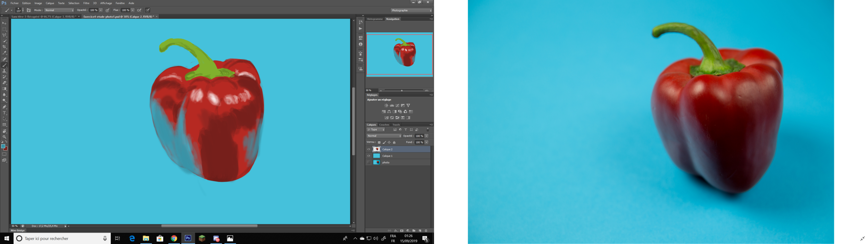The height and width of the screenshot is (244, 868).
Task: Select the Clone Stamp tool
Action: click(5, 71)
